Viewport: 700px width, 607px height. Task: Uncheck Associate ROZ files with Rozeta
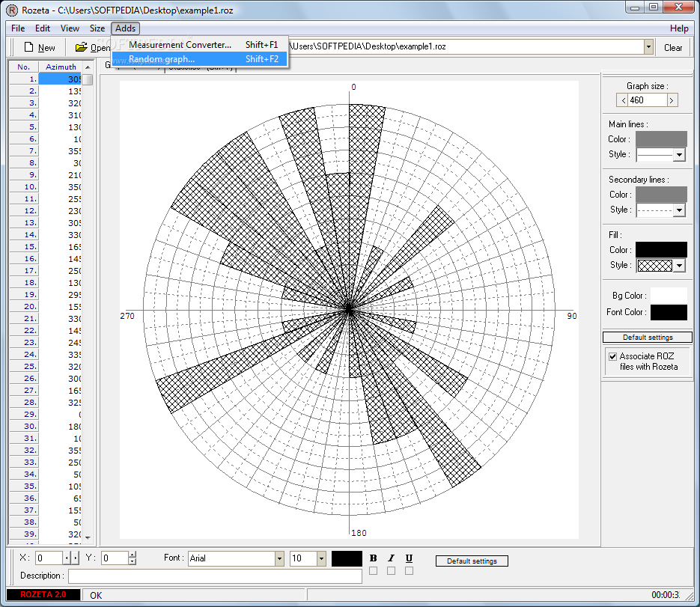point(613,356)
